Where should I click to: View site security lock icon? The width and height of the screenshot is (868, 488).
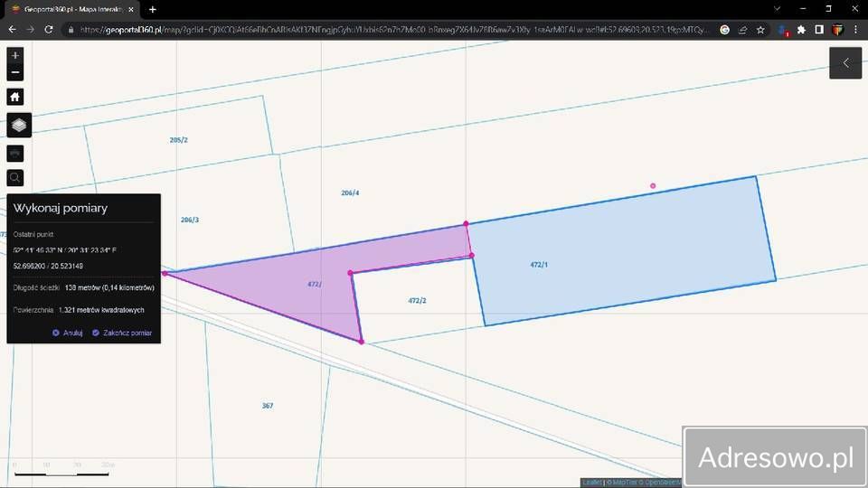71,30
